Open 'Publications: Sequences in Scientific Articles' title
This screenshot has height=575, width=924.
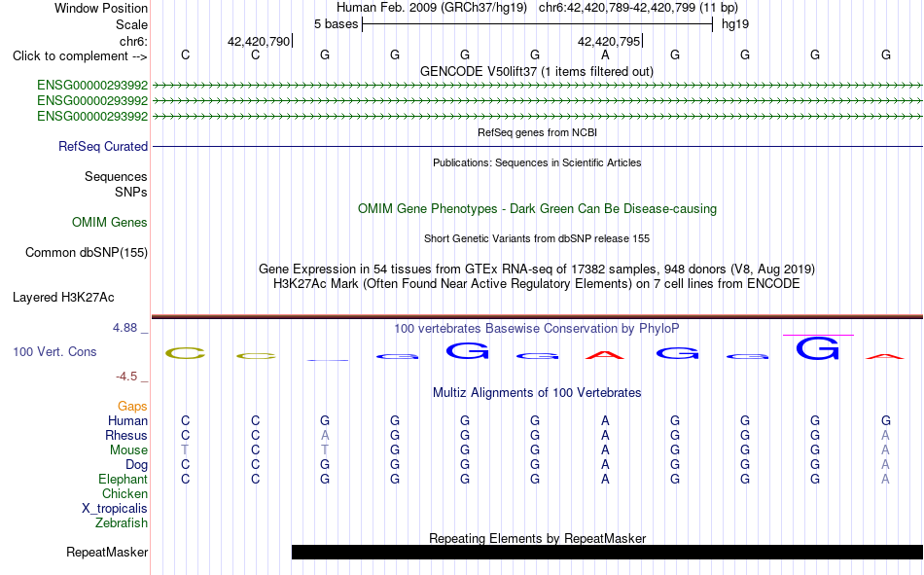pyautogui.click(x=537, y=162)
